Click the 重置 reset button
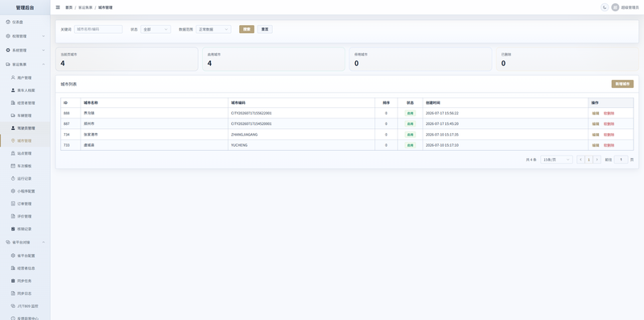The height and width of the screenshot is (320, 644). [x=265, y=29]
